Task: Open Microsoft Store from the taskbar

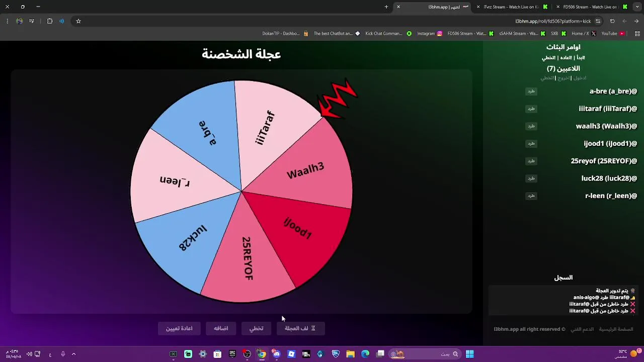Action: pyautogui.click(x=217, y=354)
